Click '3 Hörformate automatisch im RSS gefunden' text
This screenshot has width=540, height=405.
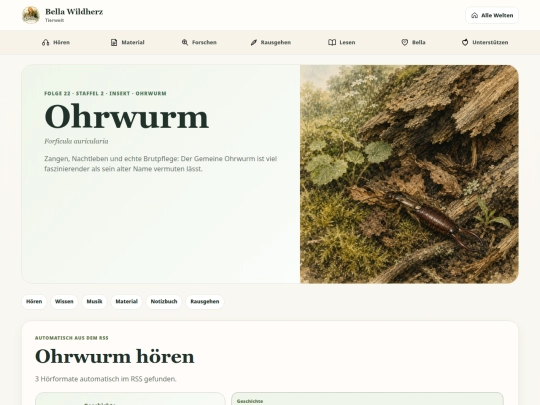click(x=106, y=379)
